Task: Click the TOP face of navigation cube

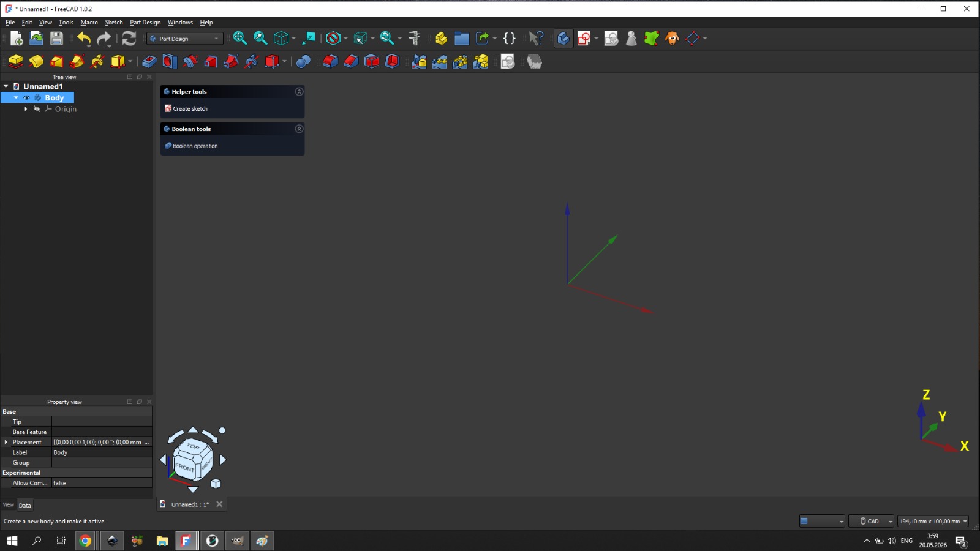Action: pyautogui.click(x=194, y=446)
